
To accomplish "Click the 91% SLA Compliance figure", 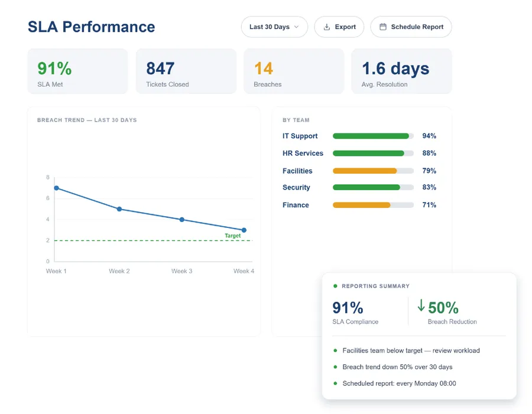I will 348,308.
